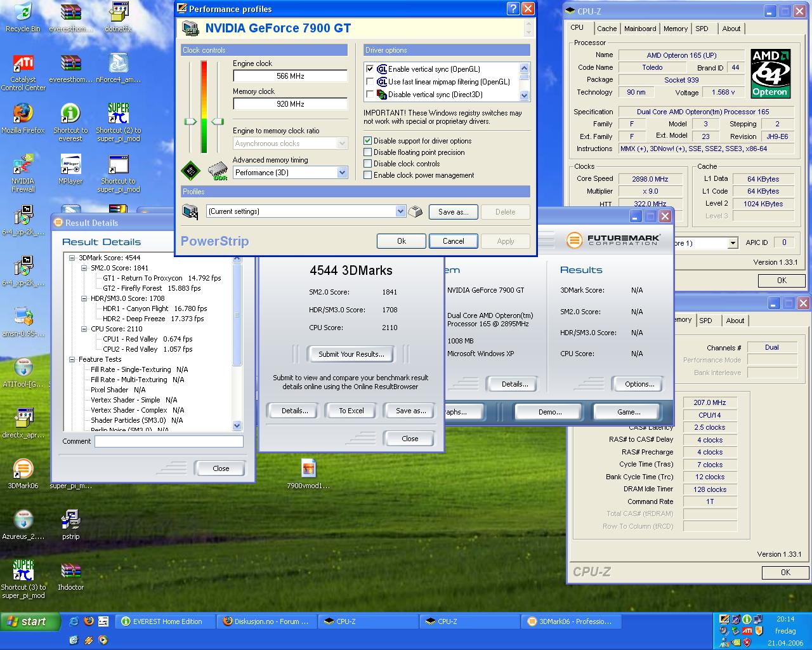Image resolution: width=812 pixels, height=650 pixels.
Task: Open Shortcut (2) to super_pi_mod icon
Action: pos(119,123)
